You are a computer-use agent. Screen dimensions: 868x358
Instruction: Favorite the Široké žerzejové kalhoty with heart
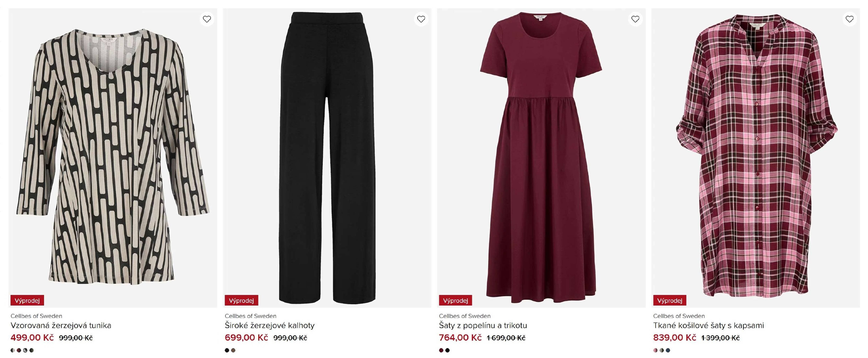pyautogui.click(x=421, y=19)
